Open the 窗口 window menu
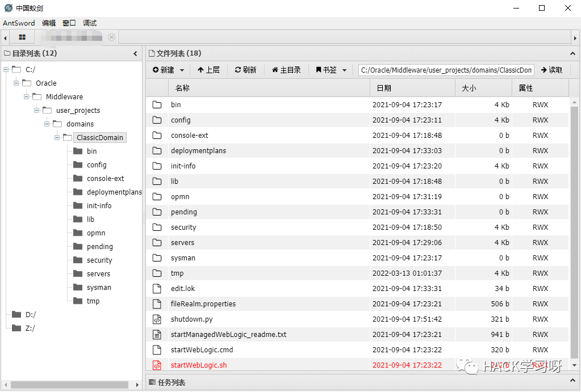Screen dimensions: 581x392 coord(69,23)
